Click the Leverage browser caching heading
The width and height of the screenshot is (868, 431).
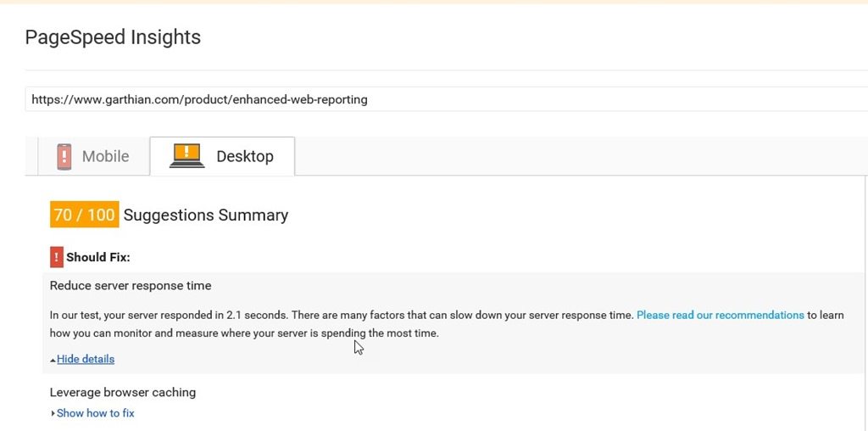coord(123,392)
